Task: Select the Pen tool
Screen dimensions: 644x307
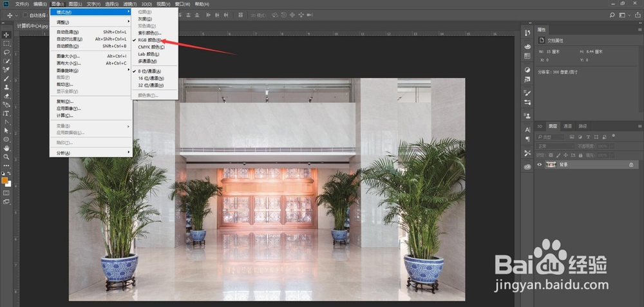Action: pyautogui.click(x=6, y=122)
